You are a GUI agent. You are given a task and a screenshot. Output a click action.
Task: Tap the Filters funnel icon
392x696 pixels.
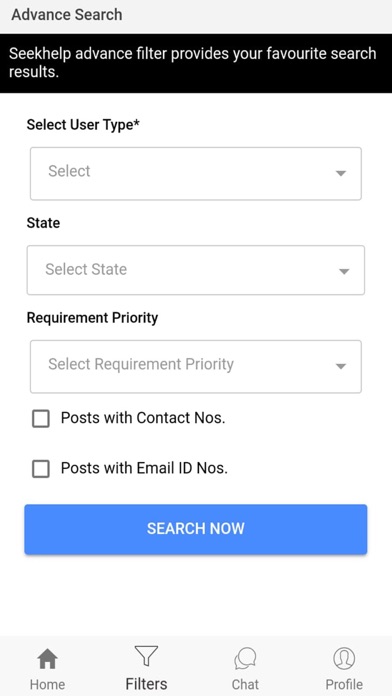click(146, 656)
